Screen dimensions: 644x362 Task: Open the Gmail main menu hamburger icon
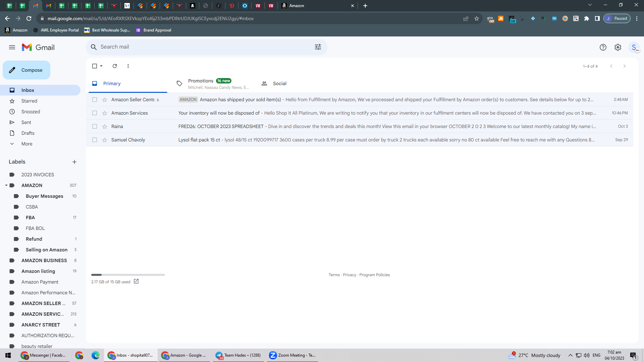[x=12, y=47]
